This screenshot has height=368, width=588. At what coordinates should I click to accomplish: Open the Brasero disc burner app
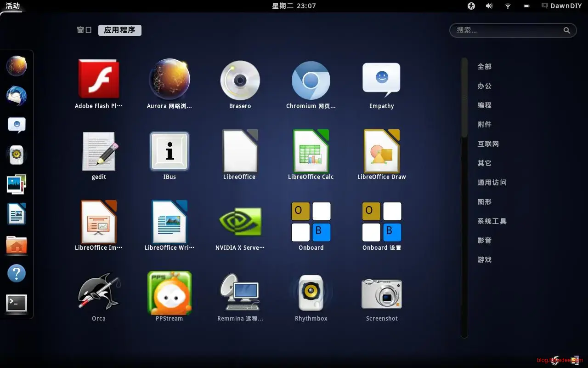pyautogui.click(x=240, y=80)
